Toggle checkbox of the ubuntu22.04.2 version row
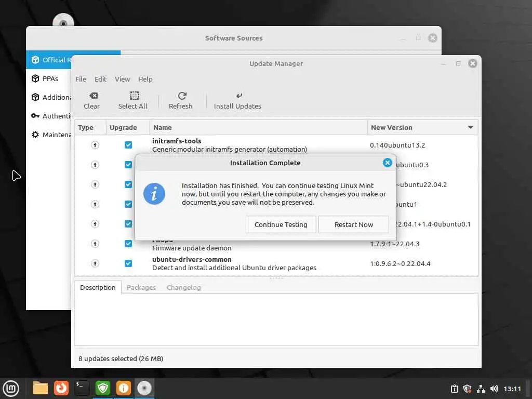Image resolution: width=532 pixels, height=399 pixels. coord(128,184)
